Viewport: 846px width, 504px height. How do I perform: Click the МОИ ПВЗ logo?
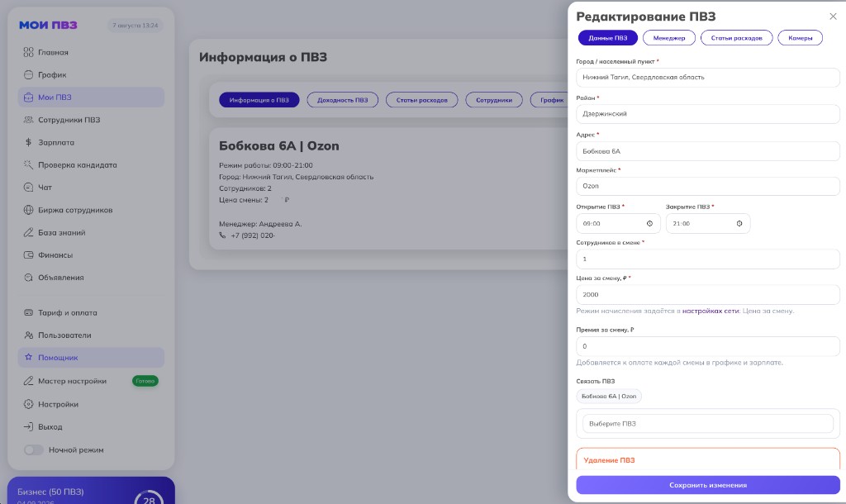tap(48, 25)
